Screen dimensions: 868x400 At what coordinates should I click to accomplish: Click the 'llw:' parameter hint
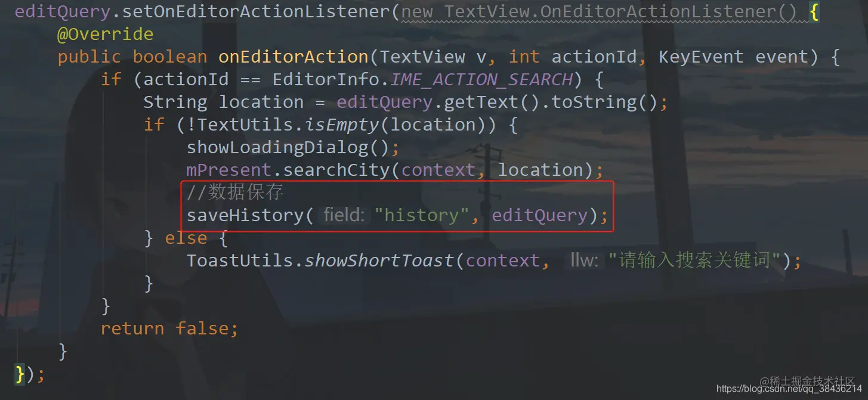coord(584,261)
